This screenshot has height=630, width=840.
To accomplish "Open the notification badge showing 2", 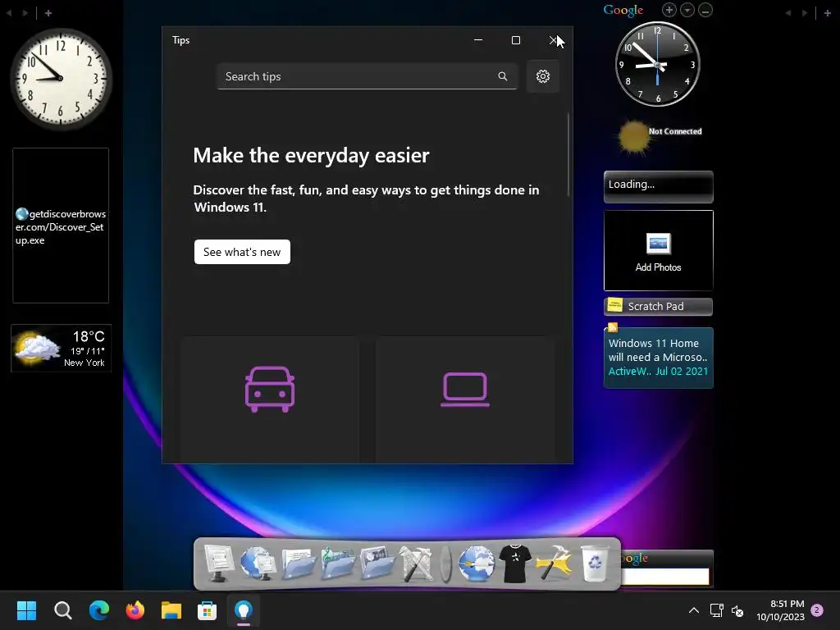I will 817,610.
